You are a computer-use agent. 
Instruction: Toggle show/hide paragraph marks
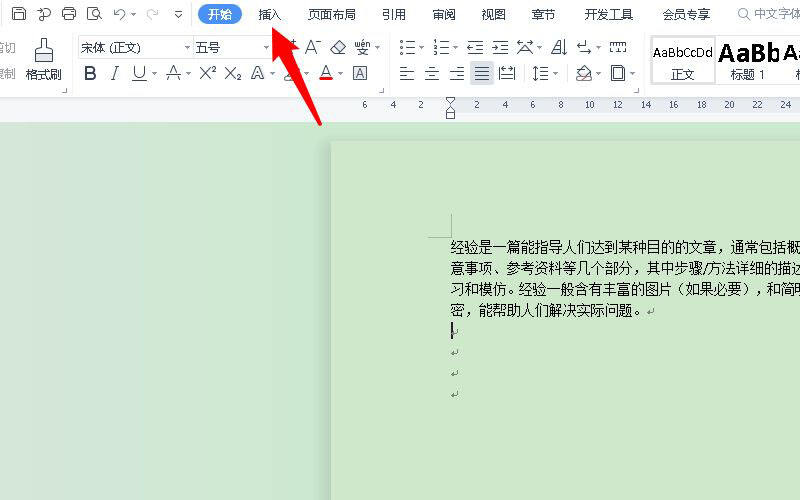pos(584,47)
